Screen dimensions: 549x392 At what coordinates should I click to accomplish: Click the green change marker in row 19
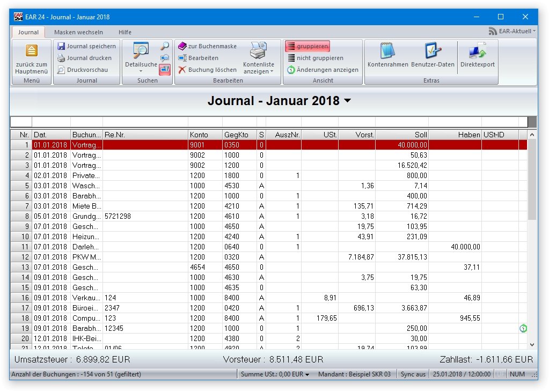pyautogui.click(x=523, y=328)
